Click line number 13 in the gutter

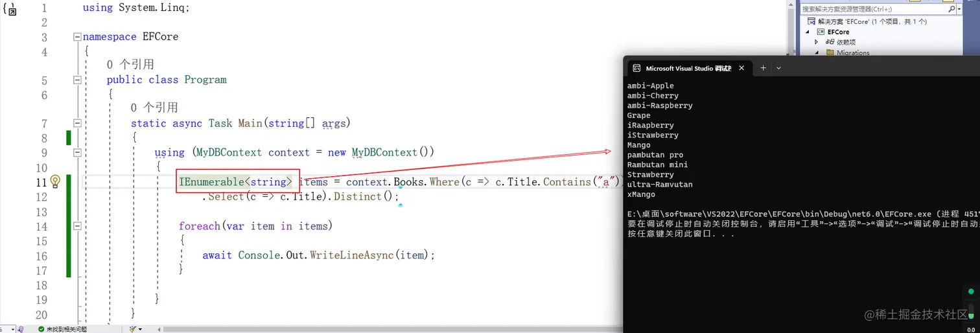pos(41,212)
